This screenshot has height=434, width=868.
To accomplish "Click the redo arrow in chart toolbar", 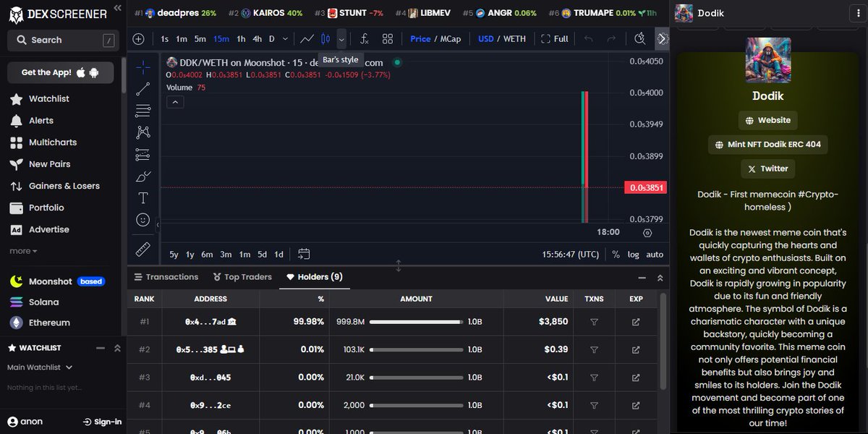I will 612,39.
